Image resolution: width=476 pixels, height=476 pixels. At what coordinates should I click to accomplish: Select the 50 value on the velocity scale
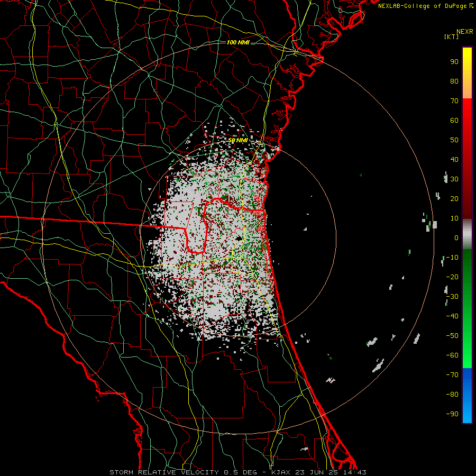tap(454, 140)
